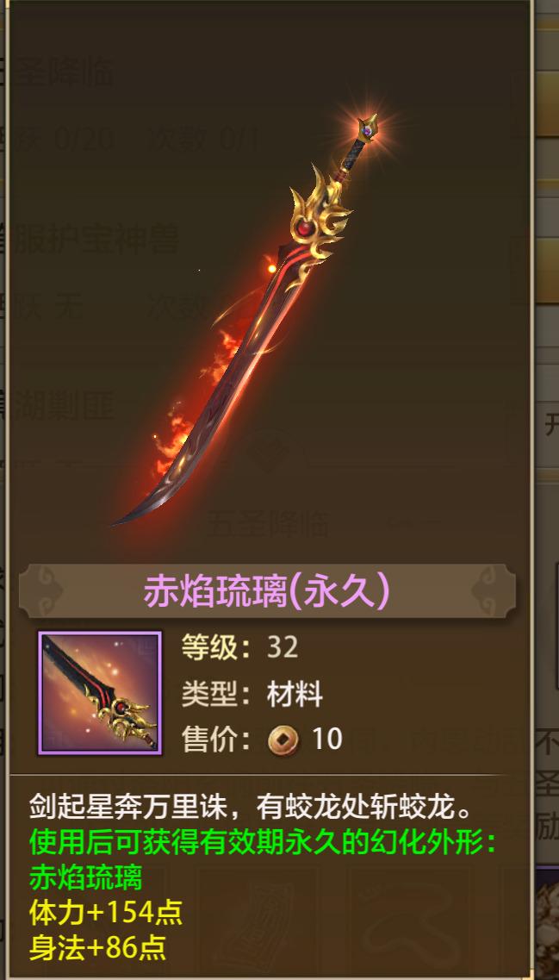Click the title 赤焰琉璃(永久)
Image resolution: width=559 pixels, height=980 pixels.
tap(267, 590)
